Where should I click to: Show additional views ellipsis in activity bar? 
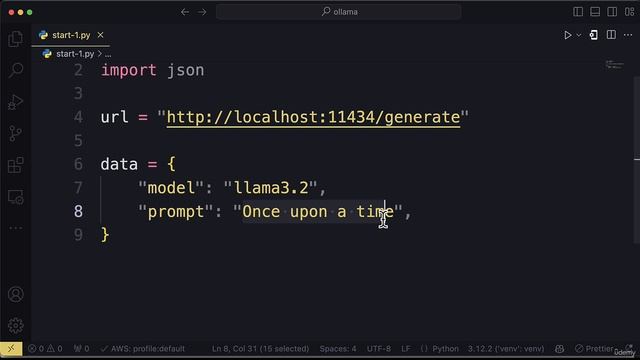[x=16, y=228]
